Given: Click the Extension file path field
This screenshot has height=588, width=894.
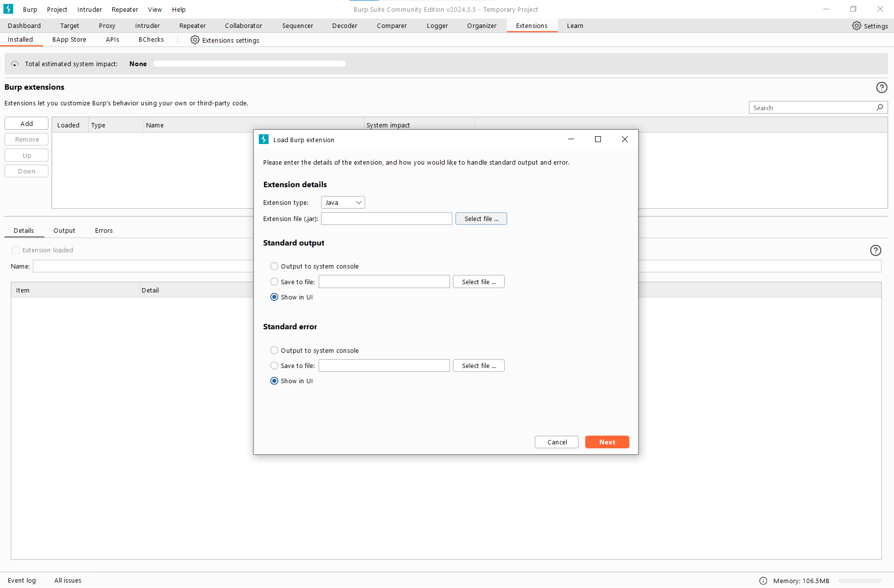Looking at the screenshot, I should [x=386, y=219].
